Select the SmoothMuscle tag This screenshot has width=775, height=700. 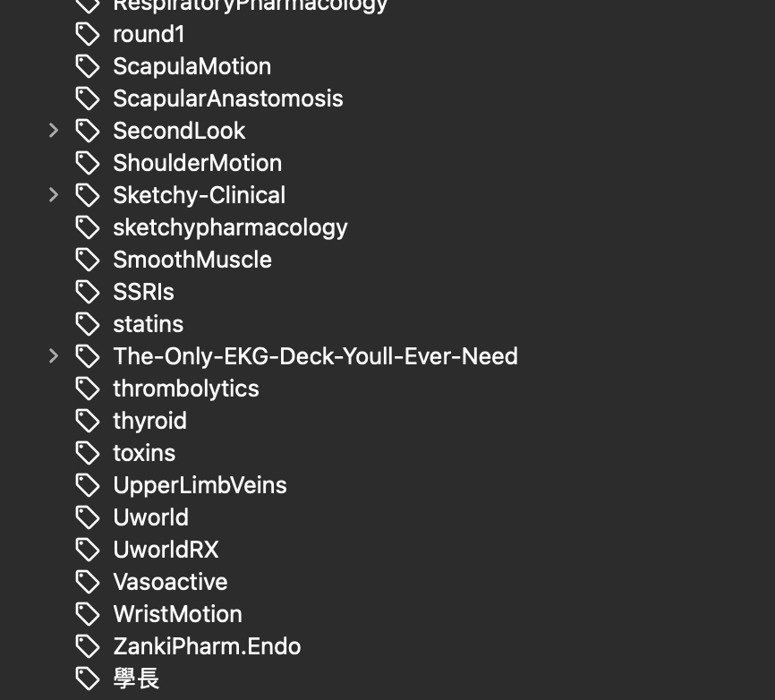point(192,260)
